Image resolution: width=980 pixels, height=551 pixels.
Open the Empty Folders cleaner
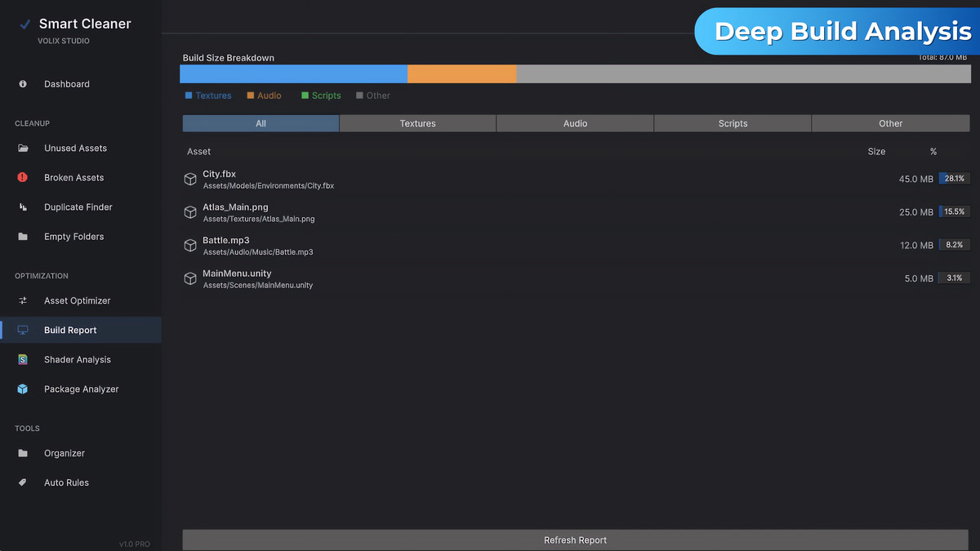pyautogui.click(x=73, y=236)
